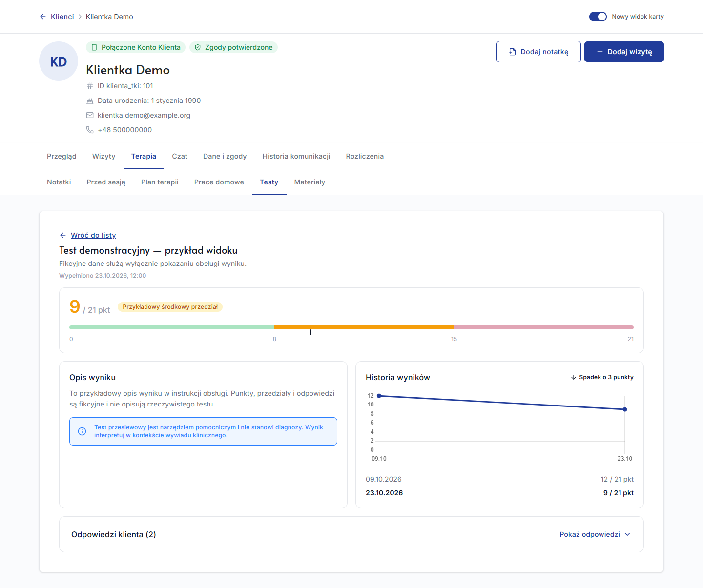Expand answers with the Pokaż odpowiedzi chevron
The width and height of the screenshot is (703, 588).
coord(627,534)
